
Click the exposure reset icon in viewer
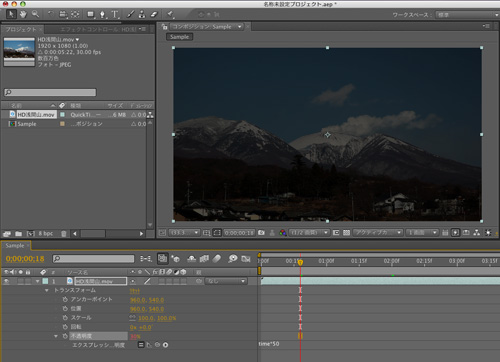click(488, 233)
